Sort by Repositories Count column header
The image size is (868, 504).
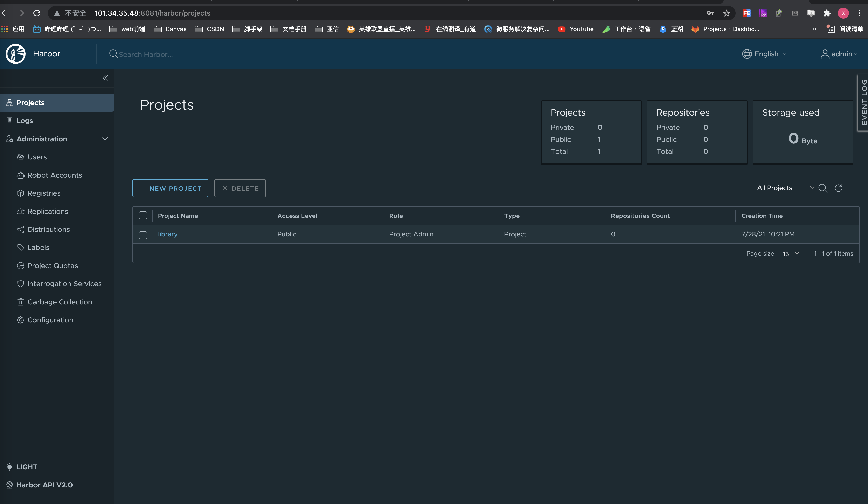point(640,216)
